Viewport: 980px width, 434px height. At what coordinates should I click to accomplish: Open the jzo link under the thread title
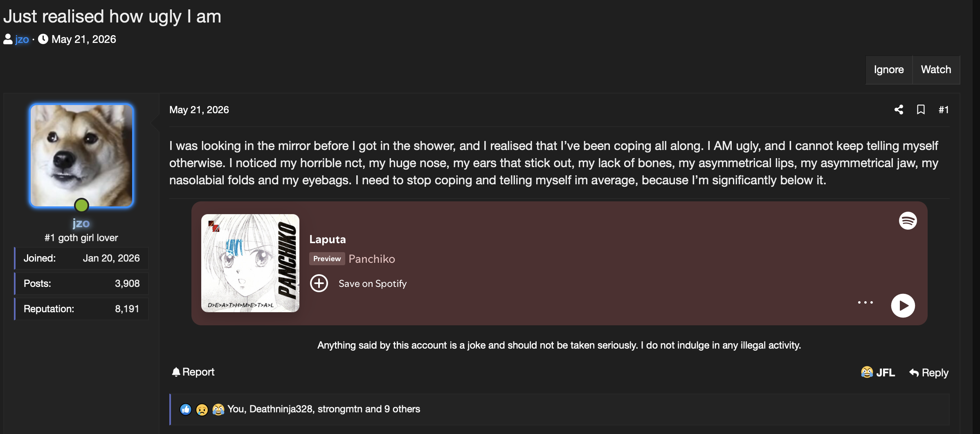22,39
